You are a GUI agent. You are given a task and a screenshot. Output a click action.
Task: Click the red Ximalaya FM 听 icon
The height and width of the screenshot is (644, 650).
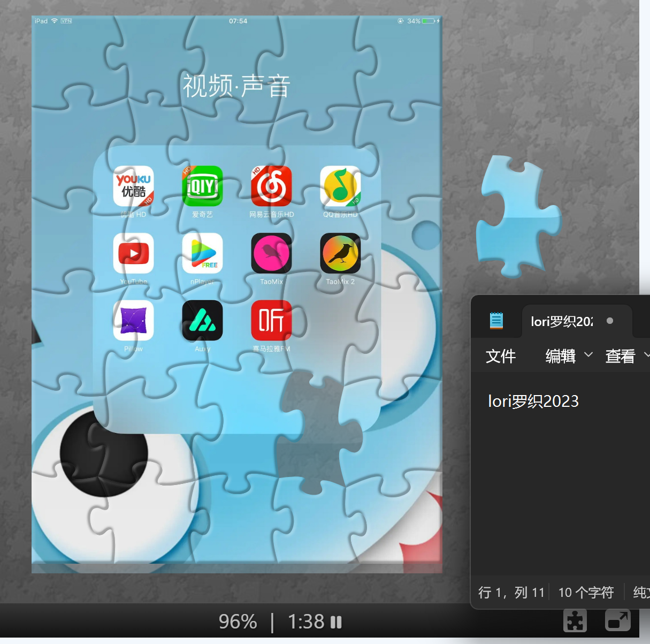(x=271, y=320)
